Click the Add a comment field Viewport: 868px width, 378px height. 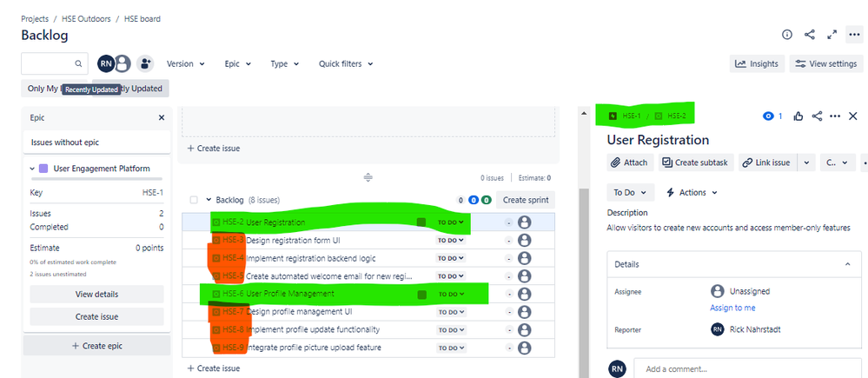coord(747,369)
